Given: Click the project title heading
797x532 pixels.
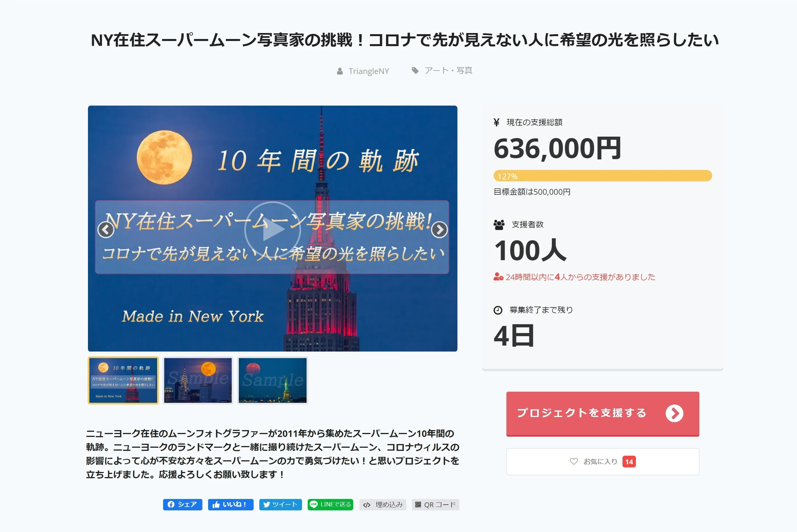Looking at the screenshot, I should 404,40.
